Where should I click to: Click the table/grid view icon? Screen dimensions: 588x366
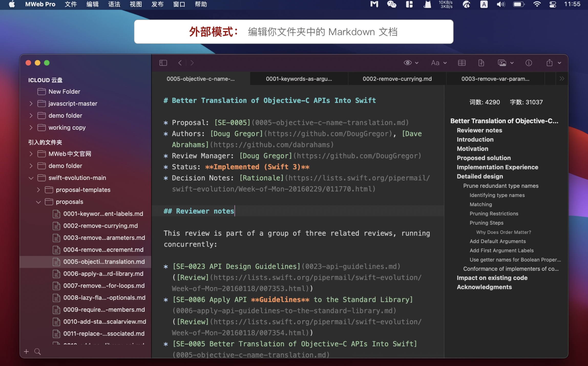462,63
